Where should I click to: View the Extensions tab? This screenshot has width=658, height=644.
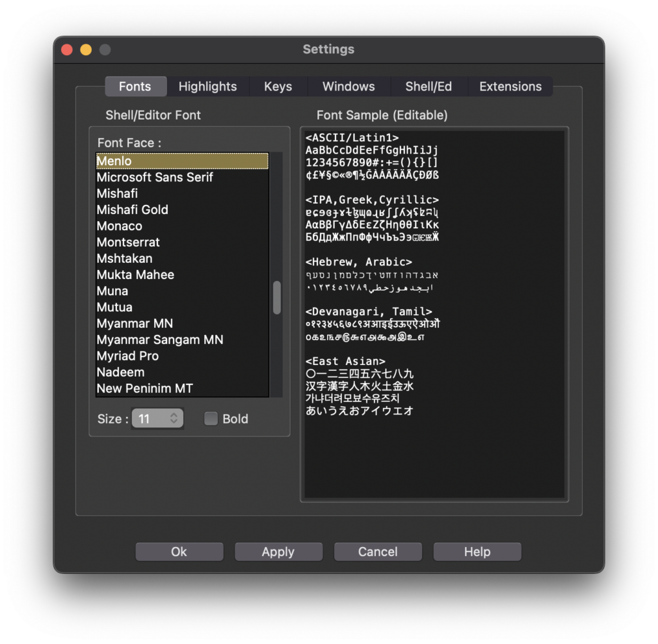pyautogui.click(x=510, y=86)
